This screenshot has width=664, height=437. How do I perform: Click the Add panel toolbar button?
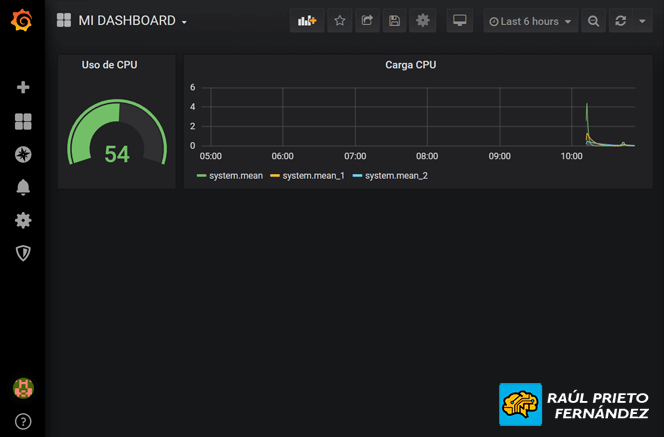(307, 21)
